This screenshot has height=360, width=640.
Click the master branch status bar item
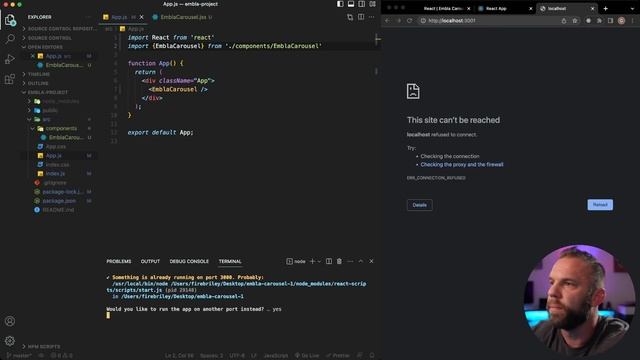click(20, 356)
